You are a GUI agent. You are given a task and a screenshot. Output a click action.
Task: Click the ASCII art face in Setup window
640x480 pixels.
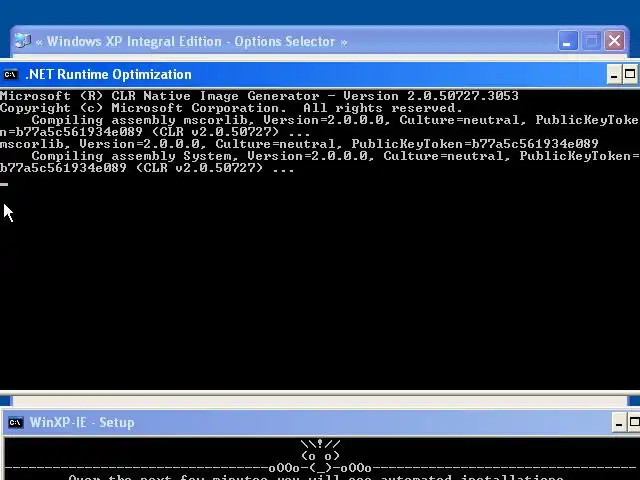coord(320,456)
